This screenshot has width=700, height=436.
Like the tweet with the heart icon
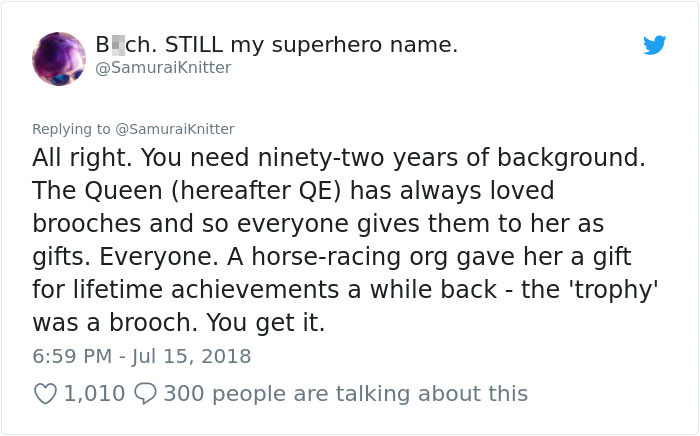(46, 394)
